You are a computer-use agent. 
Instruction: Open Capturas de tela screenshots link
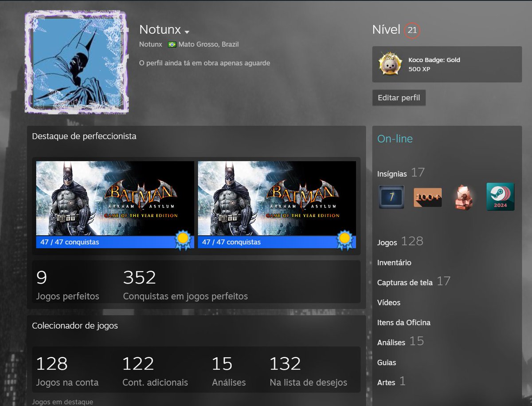tap(414, 281)
